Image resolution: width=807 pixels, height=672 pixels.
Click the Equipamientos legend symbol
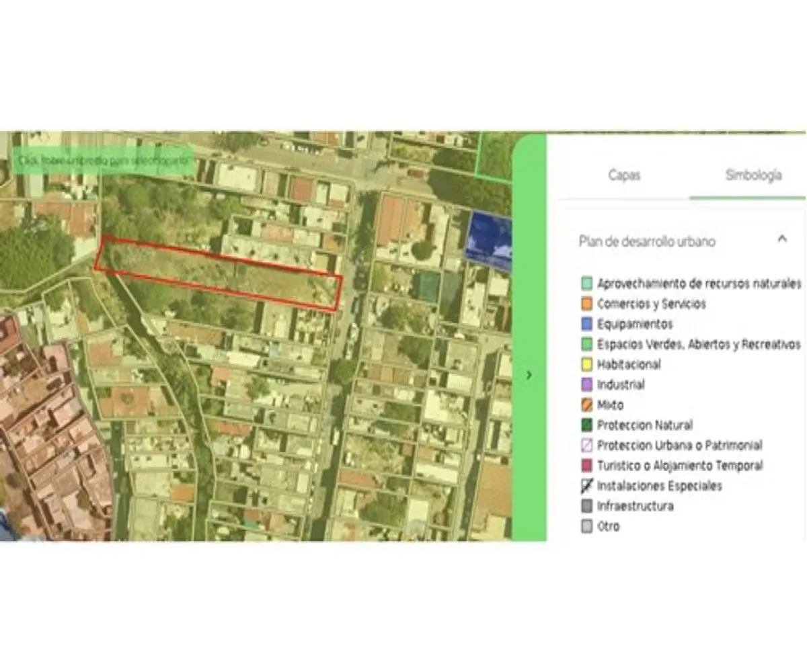(x=586, y=324)
